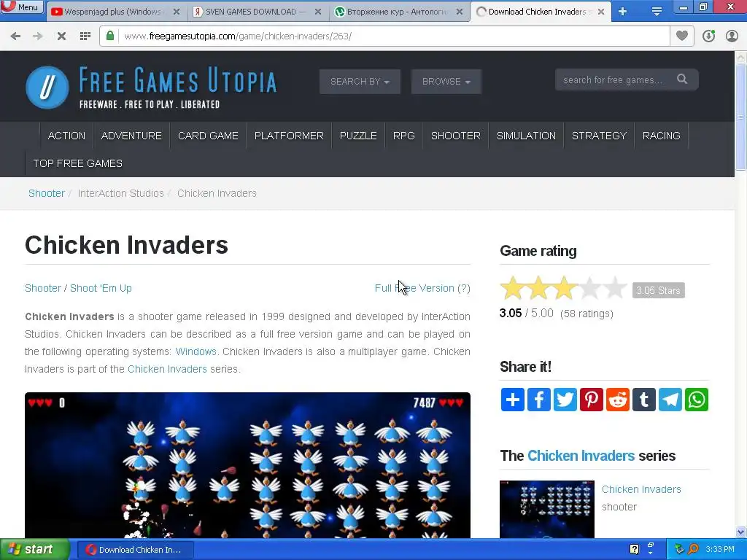Image resolution: width=747 pixels, height=560 pixels.
Task: Open Chicken Invaders series link in description
Action: point(167,369)
